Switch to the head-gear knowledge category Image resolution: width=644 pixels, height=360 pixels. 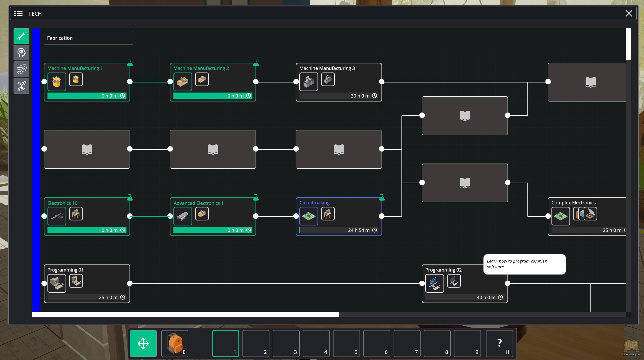(x=21, y=52)
